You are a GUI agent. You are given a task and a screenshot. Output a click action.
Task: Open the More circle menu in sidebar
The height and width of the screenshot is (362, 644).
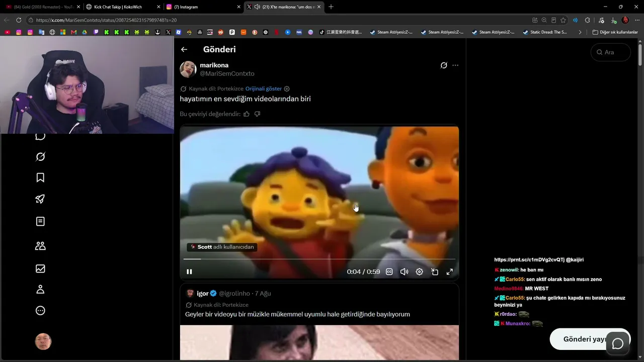(40, 311)
